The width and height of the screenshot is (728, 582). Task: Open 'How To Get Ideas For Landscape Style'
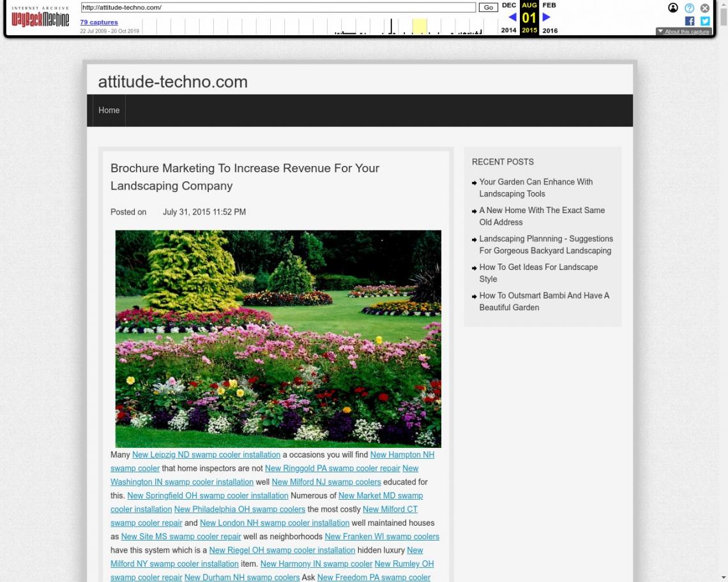(x=538, y=273)
